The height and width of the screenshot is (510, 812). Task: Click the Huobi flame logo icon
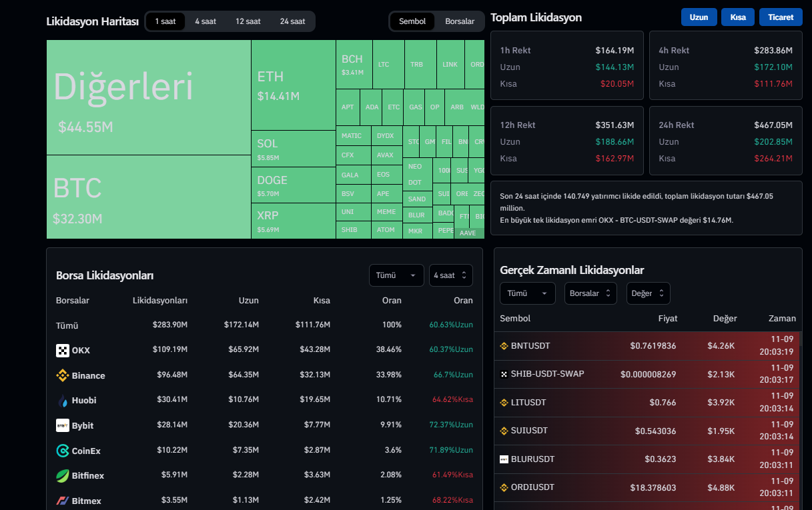coord(63,401)
